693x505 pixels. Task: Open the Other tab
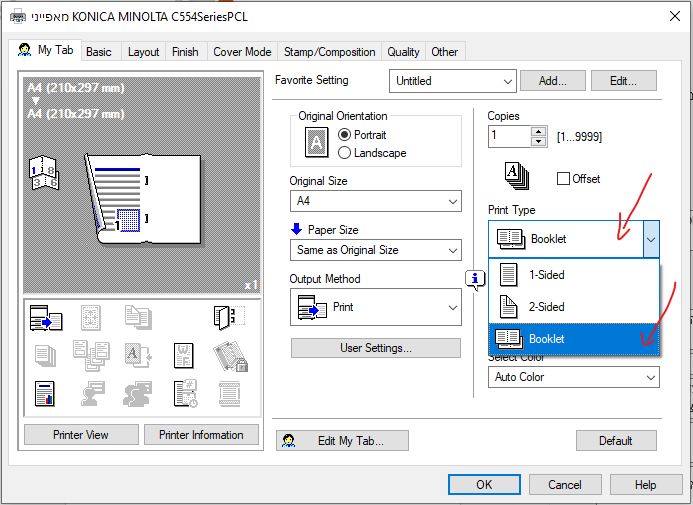pos(445,52)
